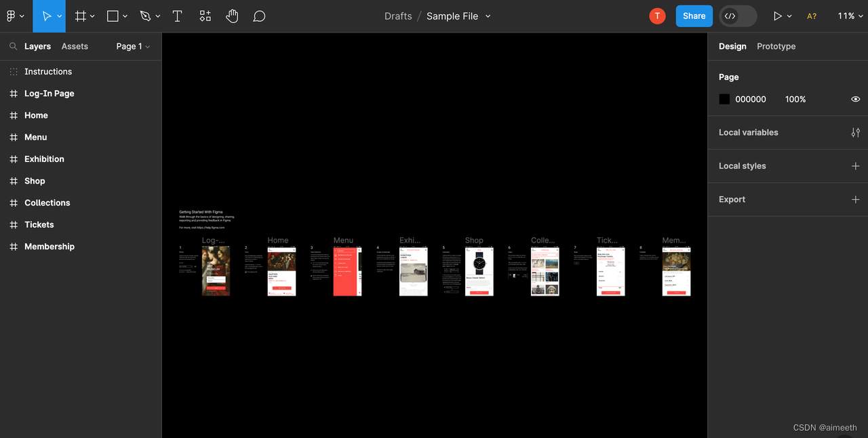Select the Frame tool

81,16
